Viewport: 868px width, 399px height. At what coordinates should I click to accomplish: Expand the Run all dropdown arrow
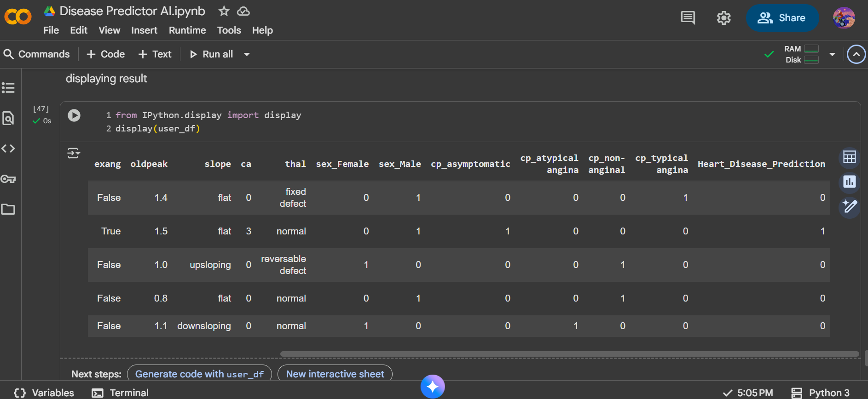click(x=247, y=54)
